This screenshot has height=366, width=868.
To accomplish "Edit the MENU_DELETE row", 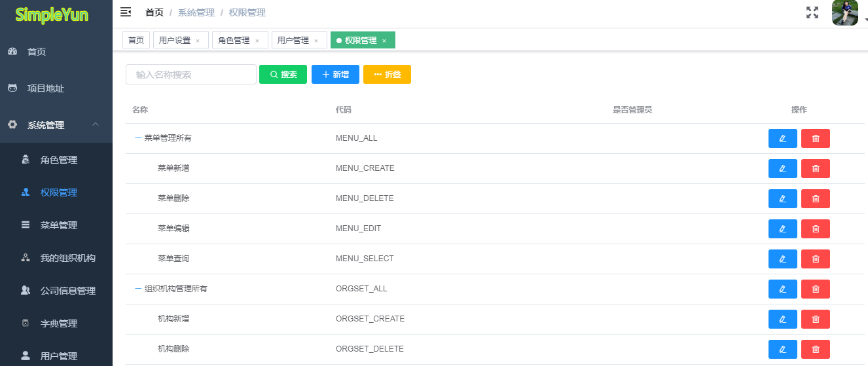I will pos(783,198).
